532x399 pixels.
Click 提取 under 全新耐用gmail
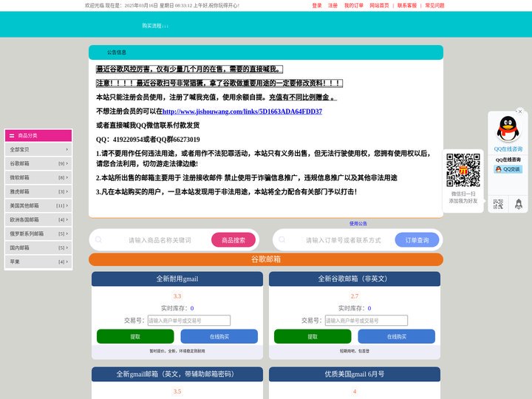point(135,337)
